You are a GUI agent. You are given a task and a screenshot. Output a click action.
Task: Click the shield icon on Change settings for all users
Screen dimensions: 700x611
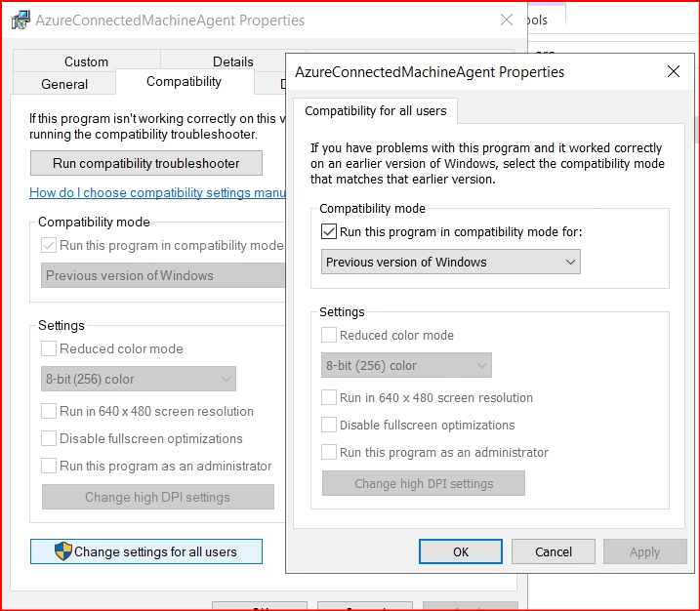pos(62,551)
